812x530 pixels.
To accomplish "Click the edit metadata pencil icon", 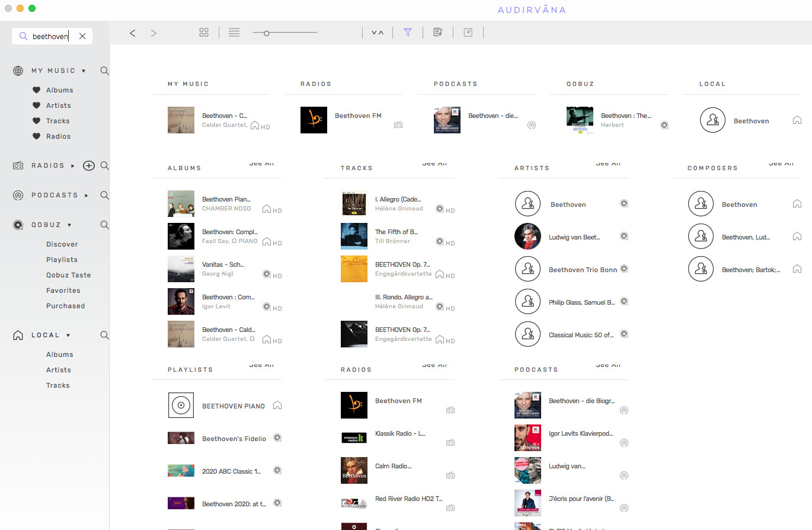I will (468, 33).
